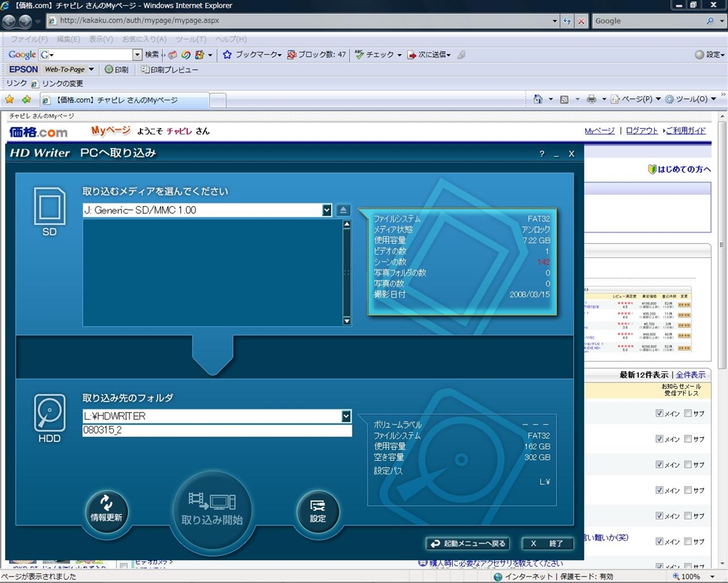Stop page loading with the red X icon

[x=581, y=21]
